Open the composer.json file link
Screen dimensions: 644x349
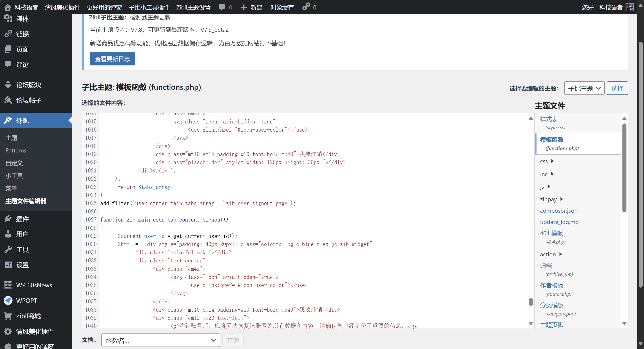pos(559,211)
